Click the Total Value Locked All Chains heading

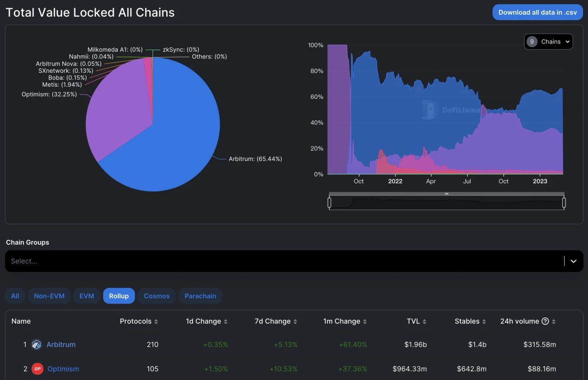(x=90, y=13)
